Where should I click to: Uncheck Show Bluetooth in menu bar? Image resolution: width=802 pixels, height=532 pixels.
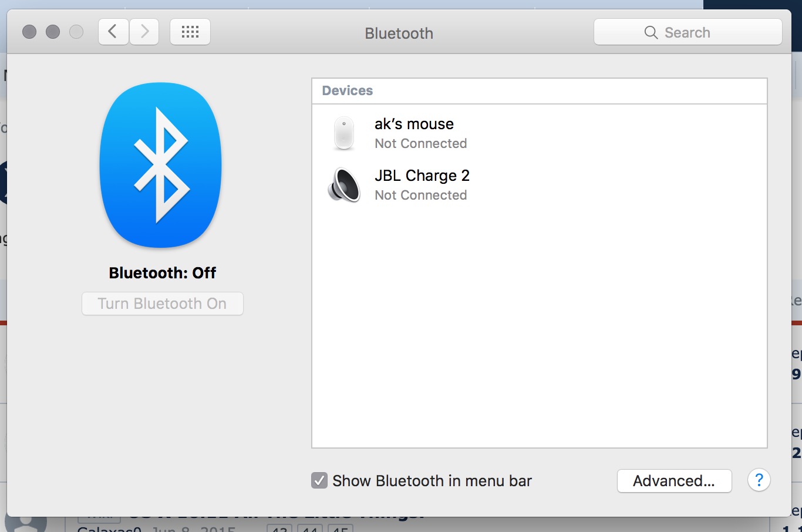[319, 481]
